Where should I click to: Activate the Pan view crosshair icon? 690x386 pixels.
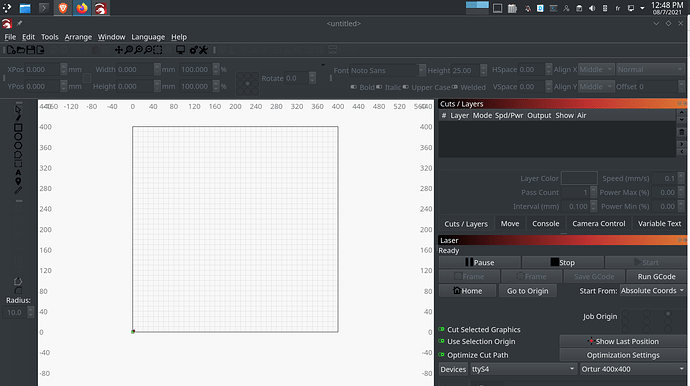[118, 50]
